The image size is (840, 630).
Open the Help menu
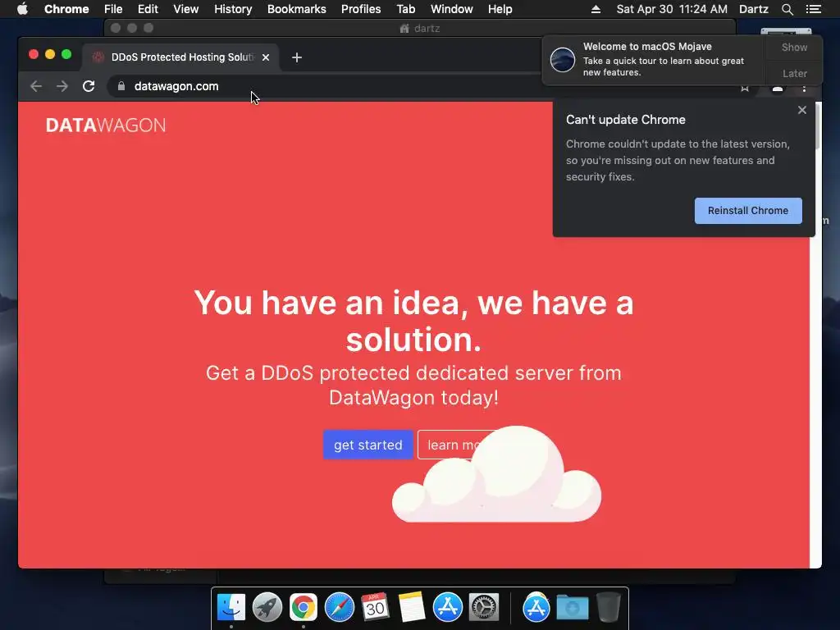click(500, 9)
